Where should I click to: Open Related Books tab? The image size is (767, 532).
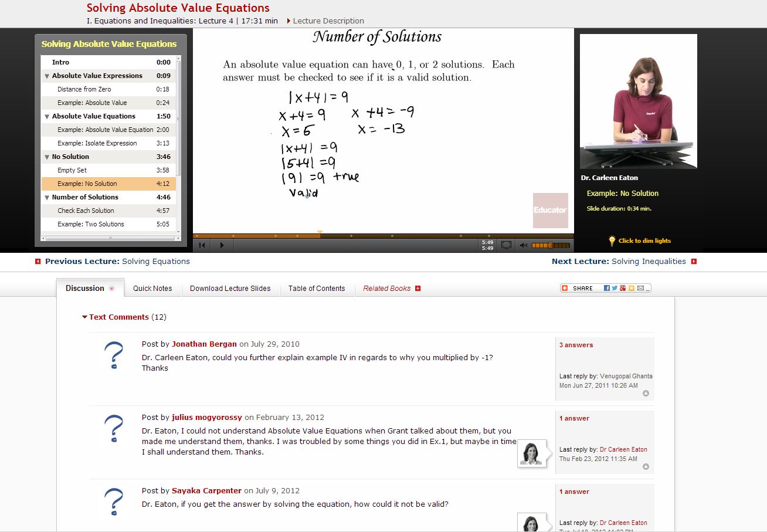click(x=387, y=288)
